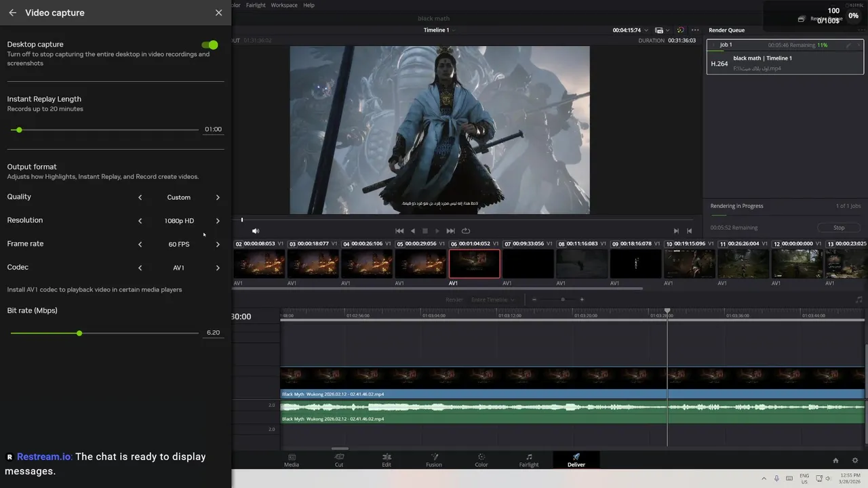Toggle loop playback
The image size is (868, 488).
(x=466, y=231)
